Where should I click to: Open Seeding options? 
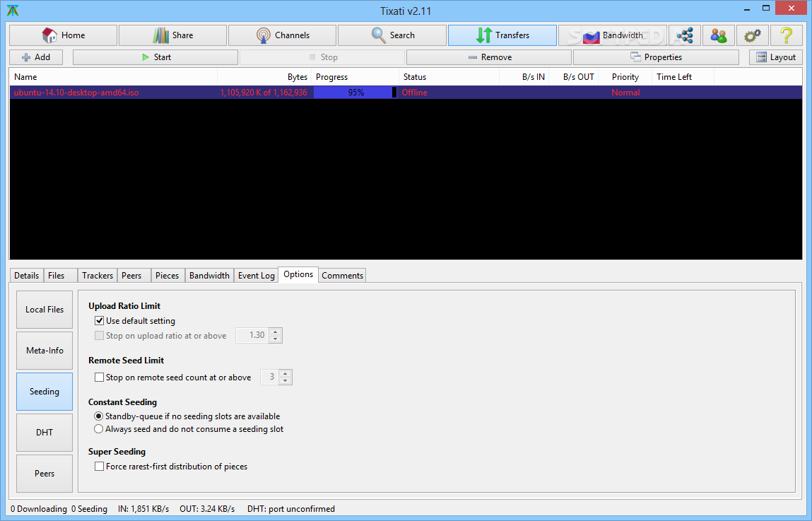[x=45, y=392]
